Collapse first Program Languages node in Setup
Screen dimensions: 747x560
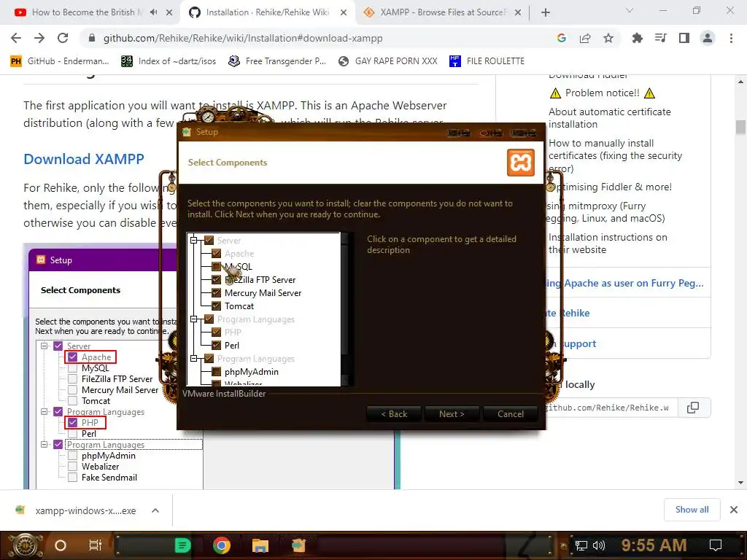point(194,319)
